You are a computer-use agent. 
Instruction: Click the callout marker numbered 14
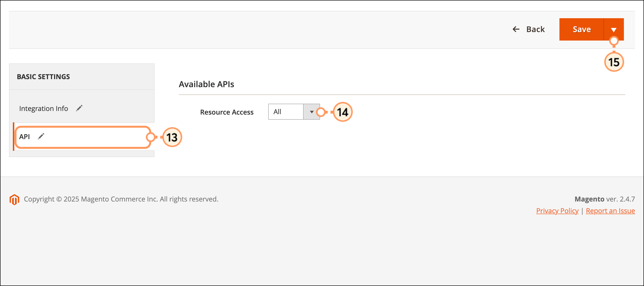click(343, 112)
